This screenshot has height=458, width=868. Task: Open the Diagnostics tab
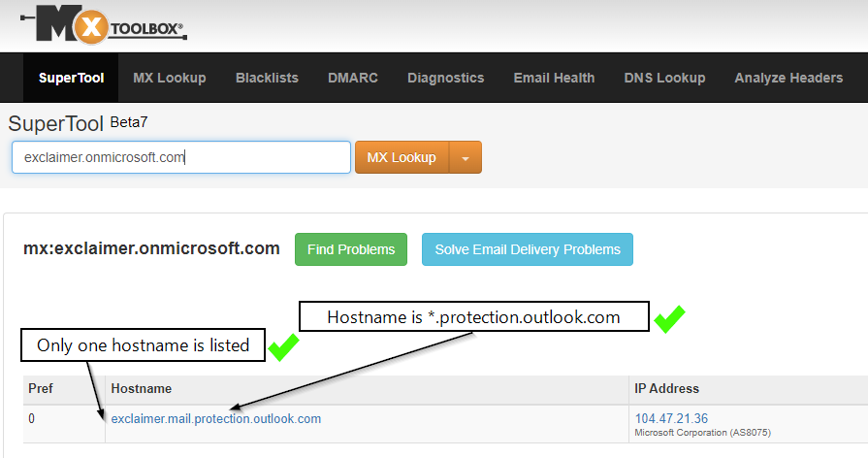tap(445, 78)
